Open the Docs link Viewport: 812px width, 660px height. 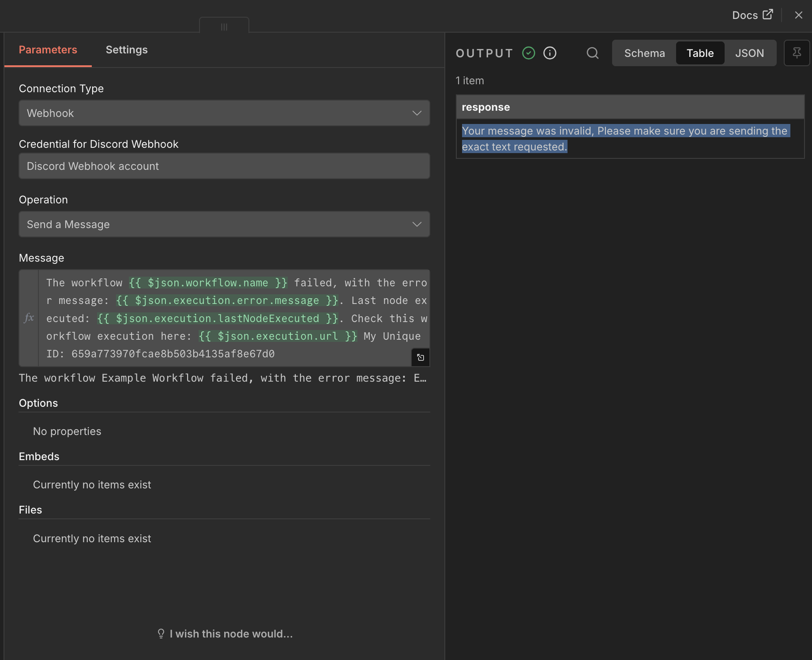pos(745,15)
